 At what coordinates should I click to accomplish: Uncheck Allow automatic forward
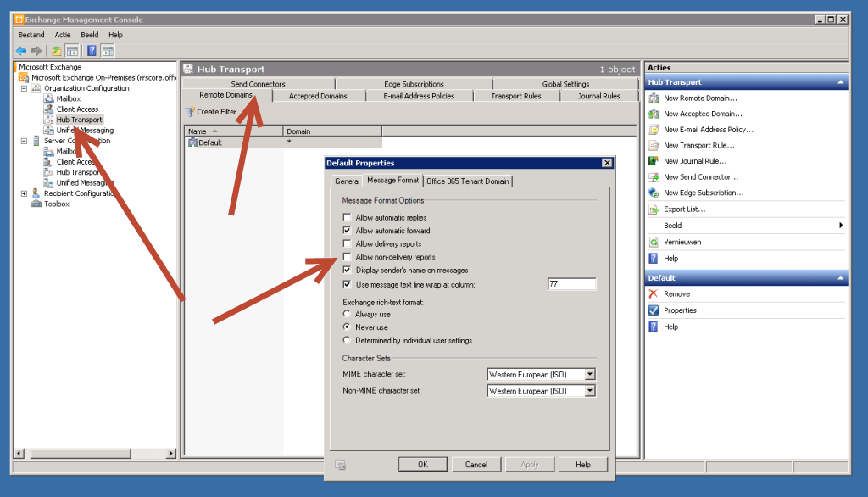[x=347, y=231]
